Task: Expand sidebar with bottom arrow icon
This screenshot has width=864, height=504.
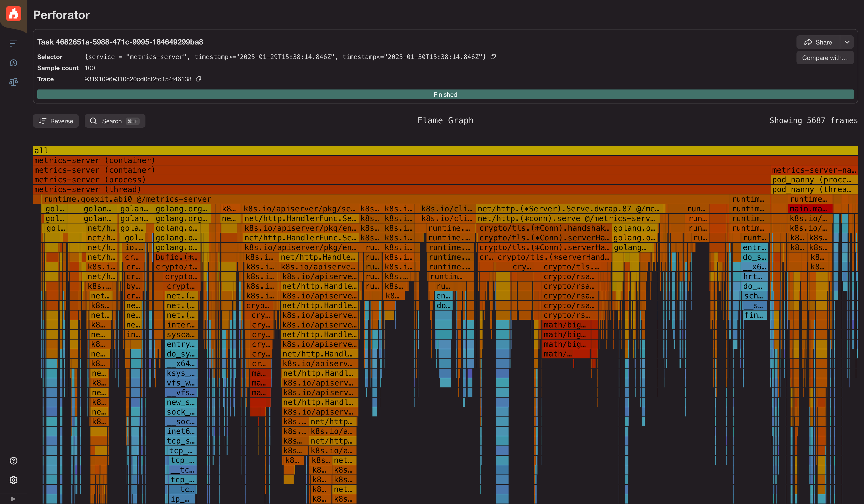Action: (13, 498)
